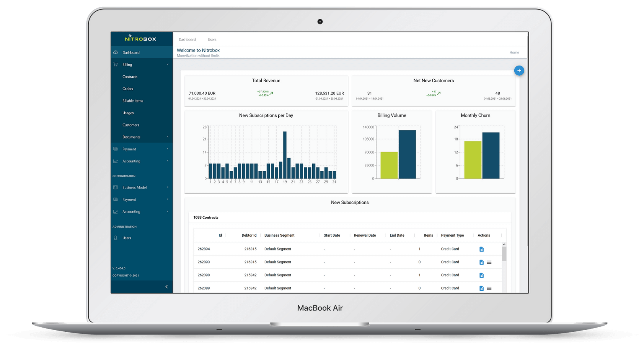Click the green bar in Billing Volume chart

point(389,165)
